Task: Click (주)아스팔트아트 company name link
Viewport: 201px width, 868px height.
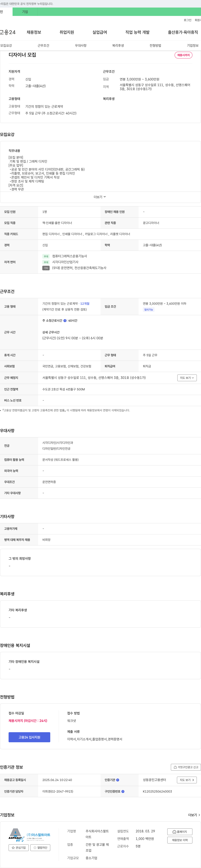Action: (38, 835)
